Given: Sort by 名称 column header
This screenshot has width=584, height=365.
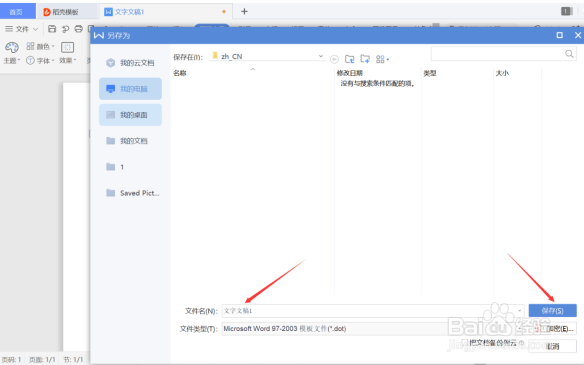Looking at the screenshot, I should [180, 73].
